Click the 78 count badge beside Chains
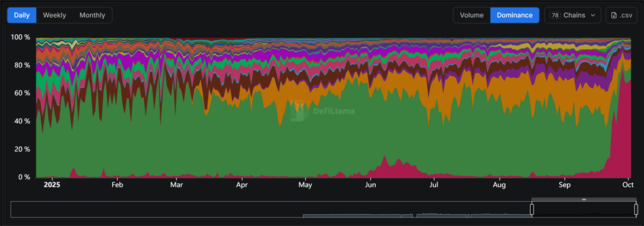This screenshot has width=644, height=226. 555,16
